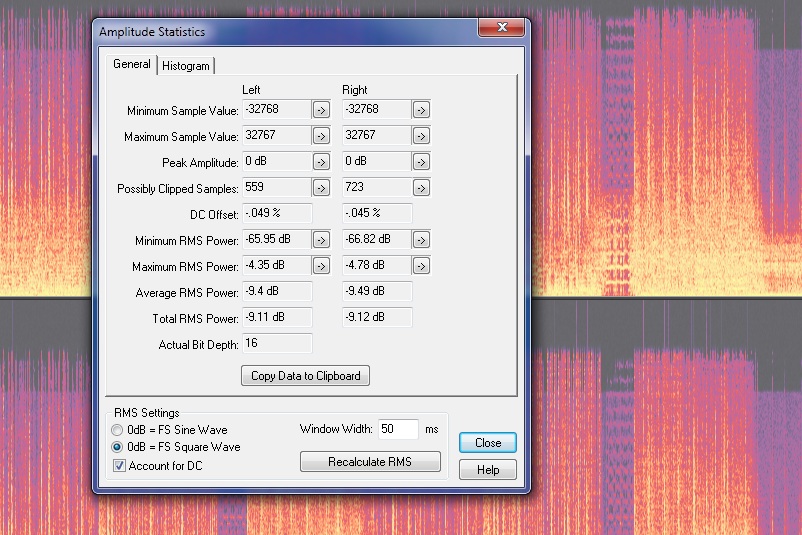This screenshot has width=802, height=535.
Task: Toggle Account for DC checkbox
Action: pyautogui.click(x=158, y=466)
